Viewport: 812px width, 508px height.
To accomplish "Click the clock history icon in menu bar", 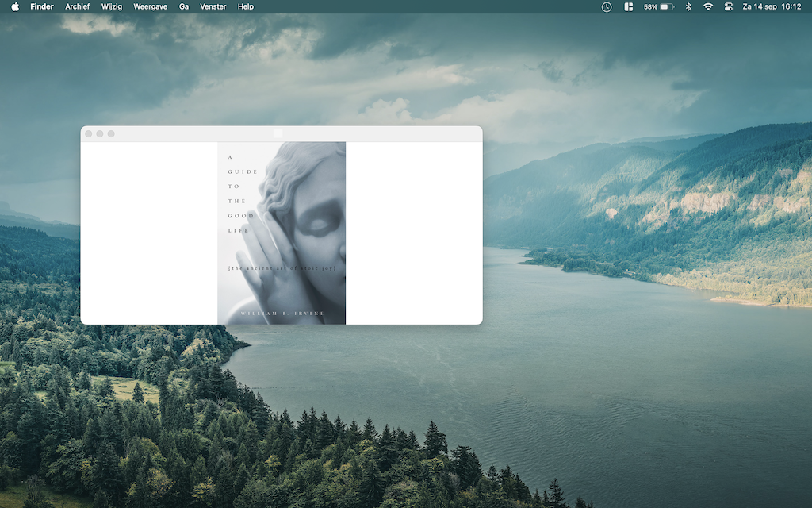I will [x=607, y=6].
